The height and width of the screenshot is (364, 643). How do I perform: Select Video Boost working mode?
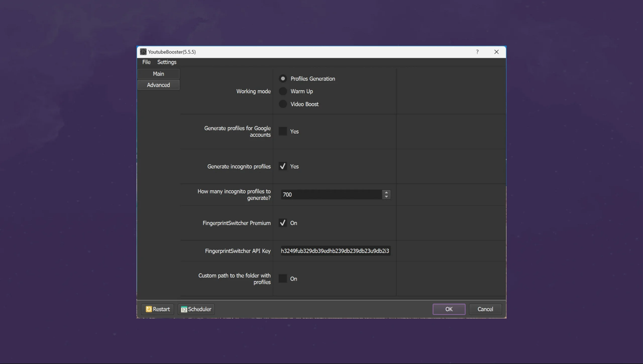283,104
